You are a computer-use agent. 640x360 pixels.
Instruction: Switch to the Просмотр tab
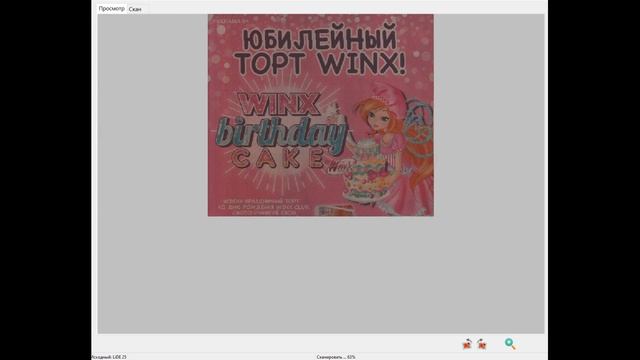(111, 9)
